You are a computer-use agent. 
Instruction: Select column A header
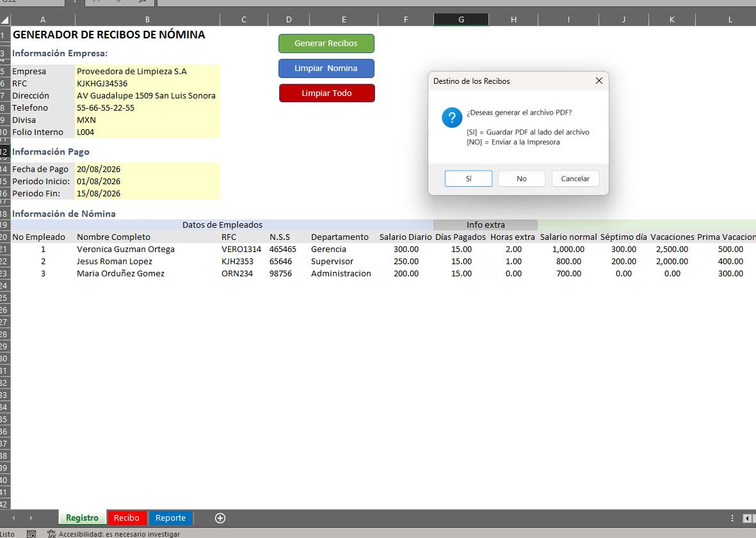pyautogui.click(x=43, y=20)
